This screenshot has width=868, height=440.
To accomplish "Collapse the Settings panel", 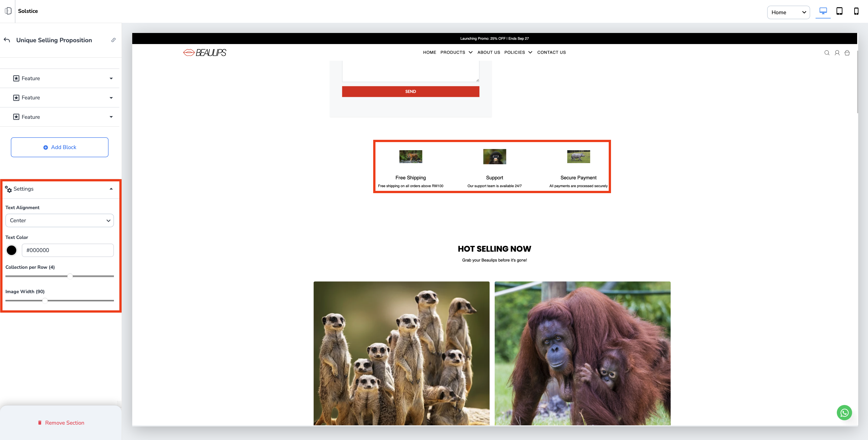I will click(111, 189).
